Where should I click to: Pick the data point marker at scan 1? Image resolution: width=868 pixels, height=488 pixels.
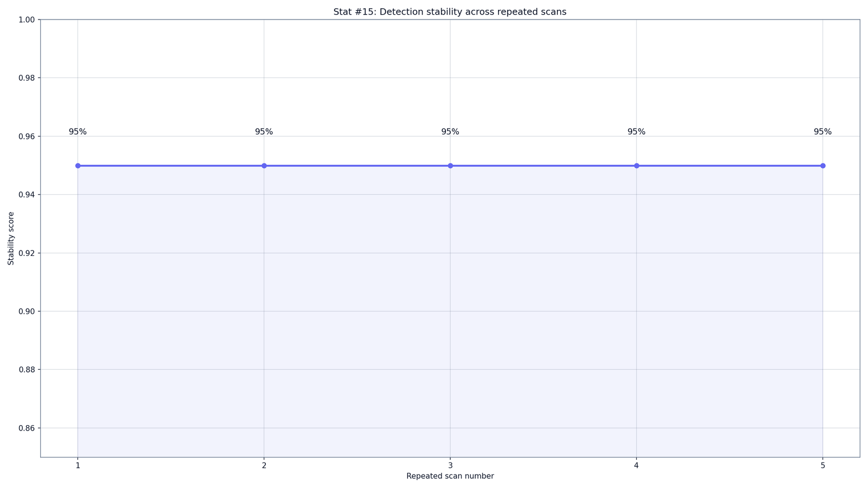pos(78,165)
